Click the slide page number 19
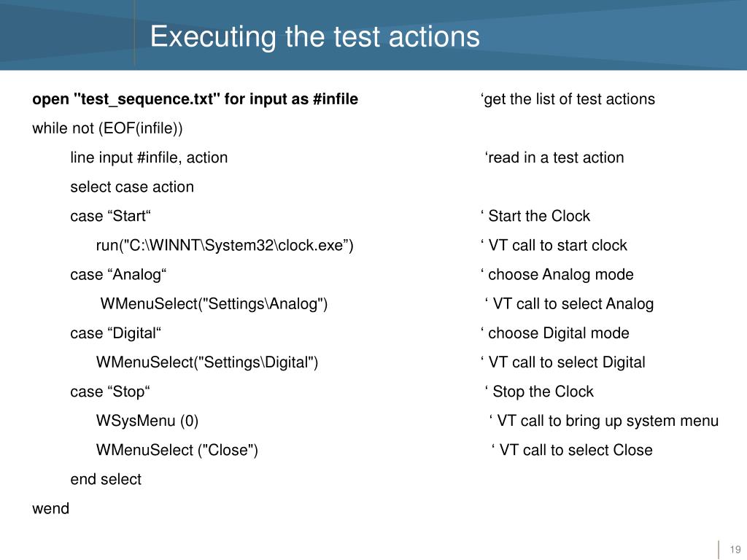Screen dimensions: 747x560 [735, 549]
